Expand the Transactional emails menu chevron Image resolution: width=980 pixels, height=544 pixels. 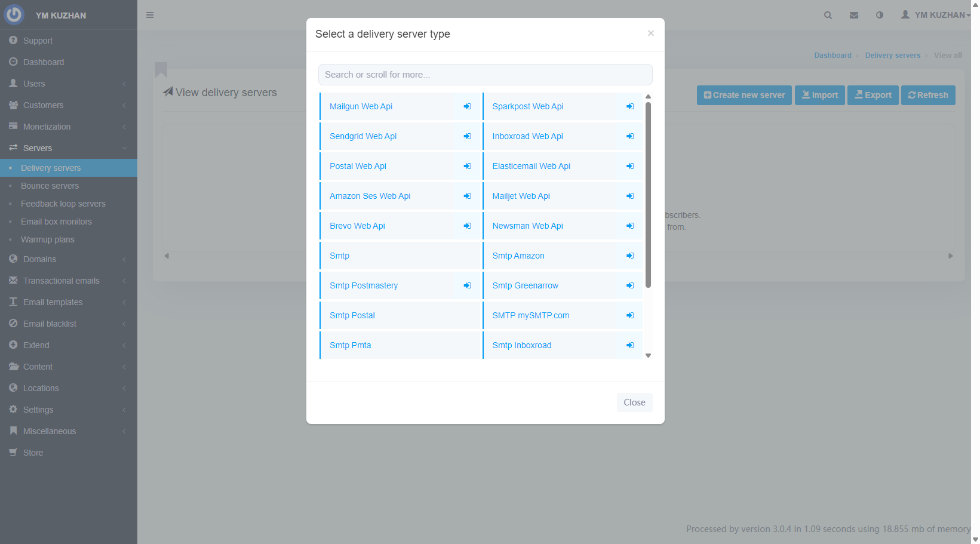124,281
